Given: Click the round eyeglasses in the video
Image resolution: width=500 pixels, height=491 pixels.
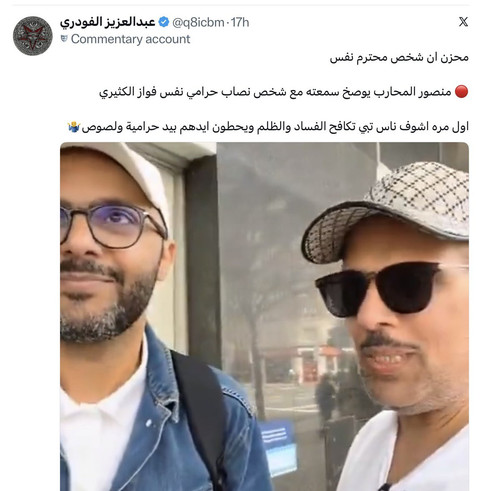Looking at the screenshot, I should coord(113,224).
